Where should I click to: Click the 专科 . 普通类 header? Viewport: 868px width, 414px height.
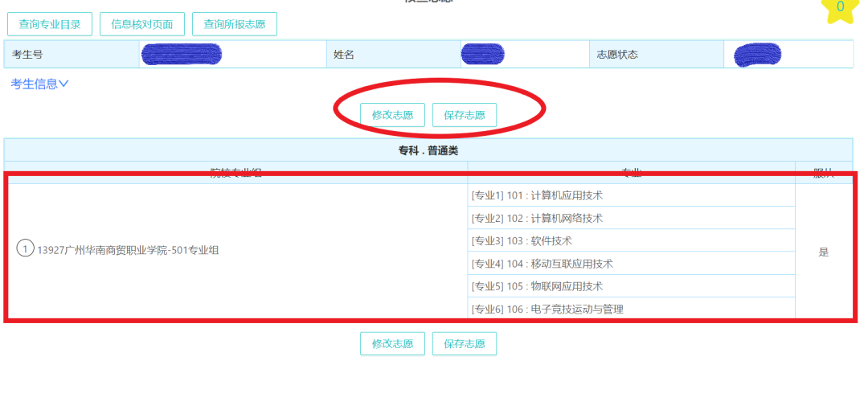click(x=428, y=150)
